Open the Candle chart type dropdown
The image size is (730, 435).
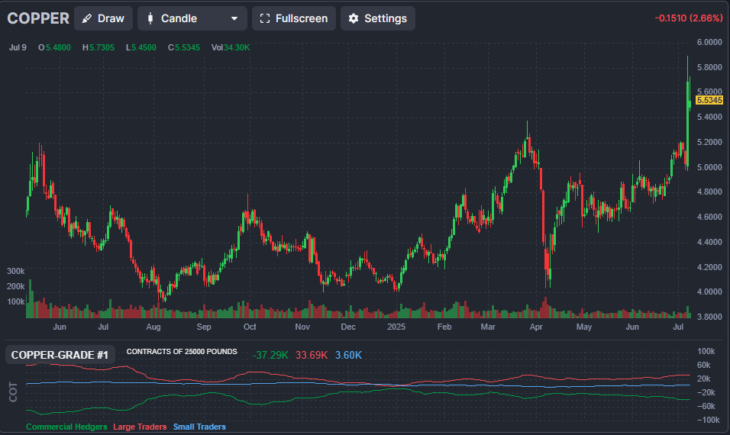click(x=192, y=19)
